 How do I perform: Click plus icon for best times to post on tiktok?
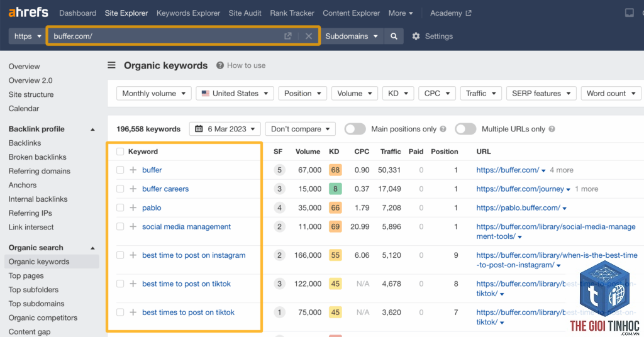(133, 312)
